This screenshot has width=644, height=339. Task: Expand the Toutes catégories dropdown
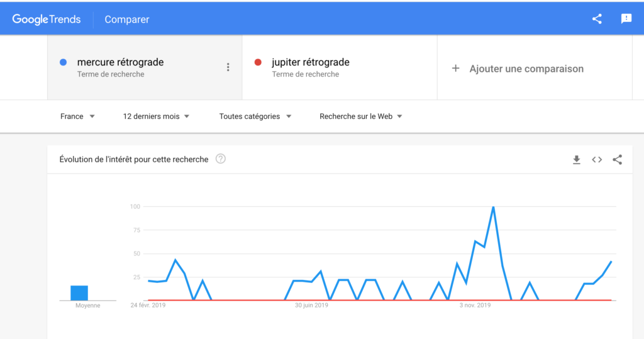255,116
